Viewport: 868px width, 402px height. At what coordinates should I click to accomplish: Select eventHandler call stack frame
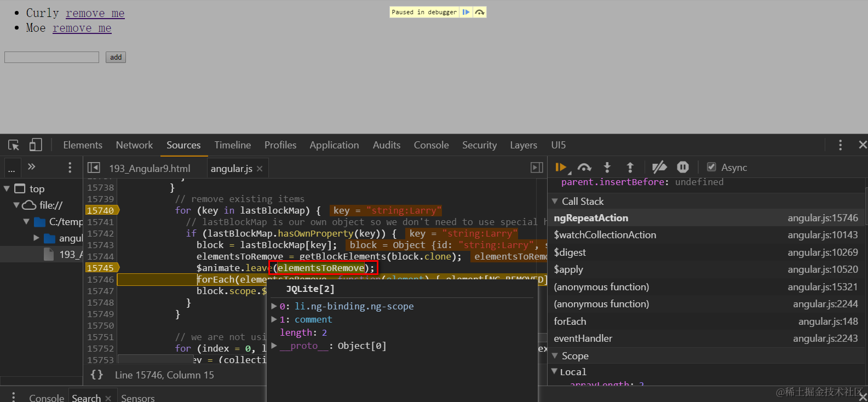pos(706,338)
